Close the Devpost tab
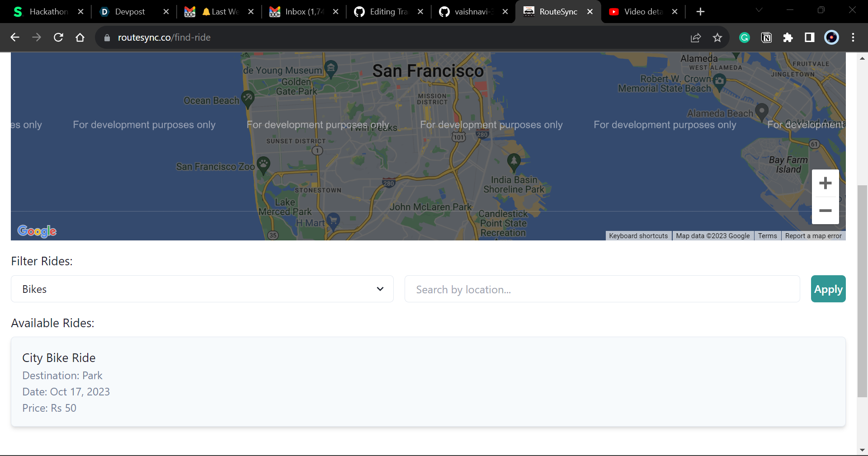Image resolution: width=868 pixels, height=456 pixels. point(166,12)
